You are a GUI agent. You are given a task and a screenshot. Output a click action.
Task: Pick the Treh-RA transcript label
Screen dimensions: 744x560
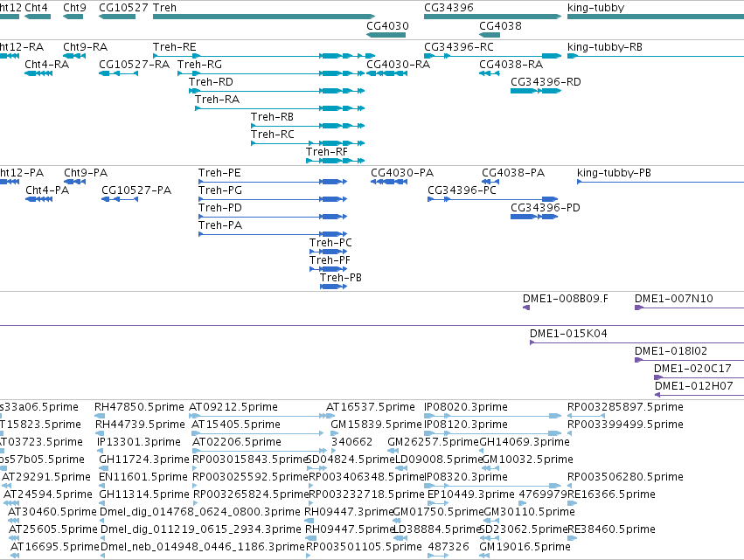tap(218, 100)
